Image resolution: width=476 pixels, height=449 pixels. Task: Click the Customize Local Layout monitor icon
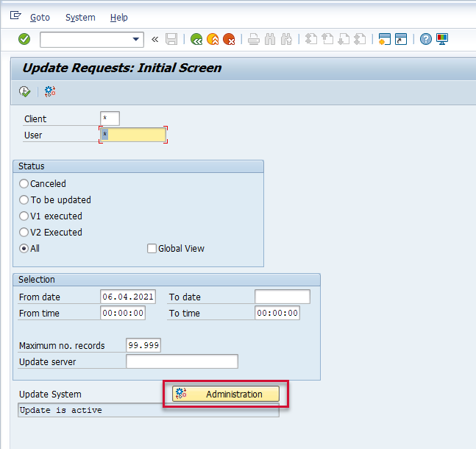(442, 39)
